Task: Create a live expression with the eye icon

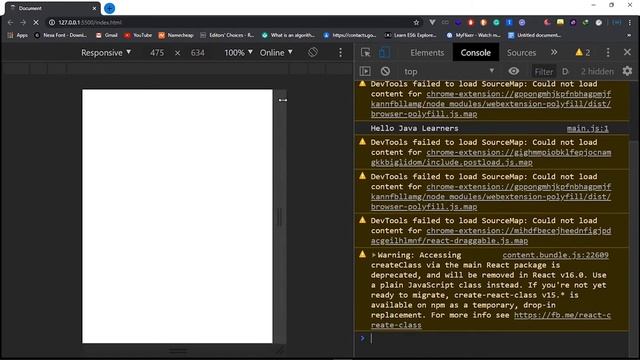Action: (x=513, y=71)
